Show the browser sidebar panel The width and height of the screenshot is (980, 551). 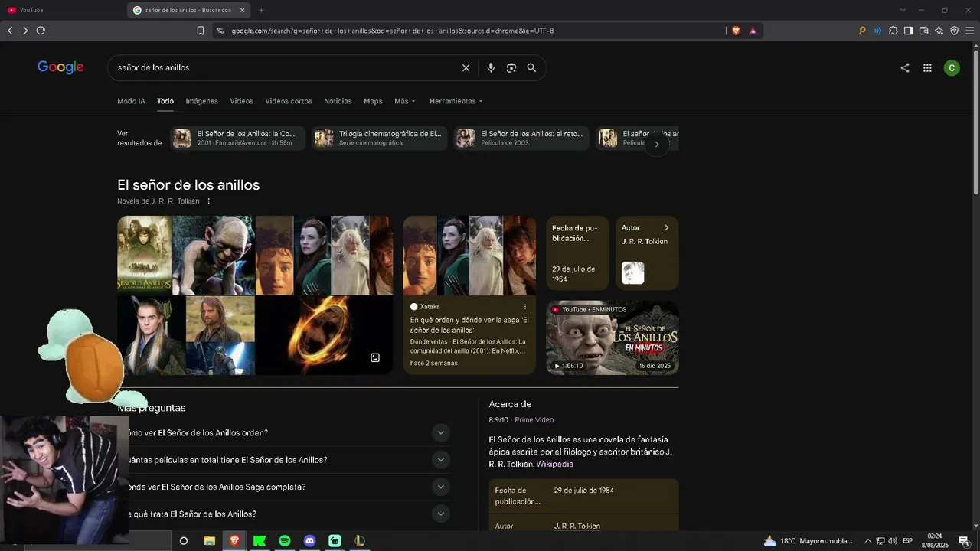click(x=908, y=31)
